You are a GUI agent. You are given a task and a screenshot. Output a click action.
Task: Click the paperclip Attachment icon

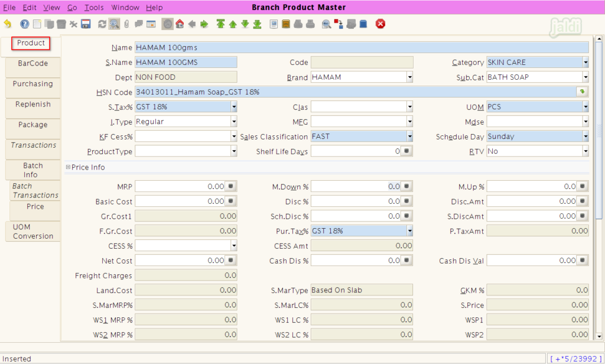pyautogui.click(x=126, y=24)
